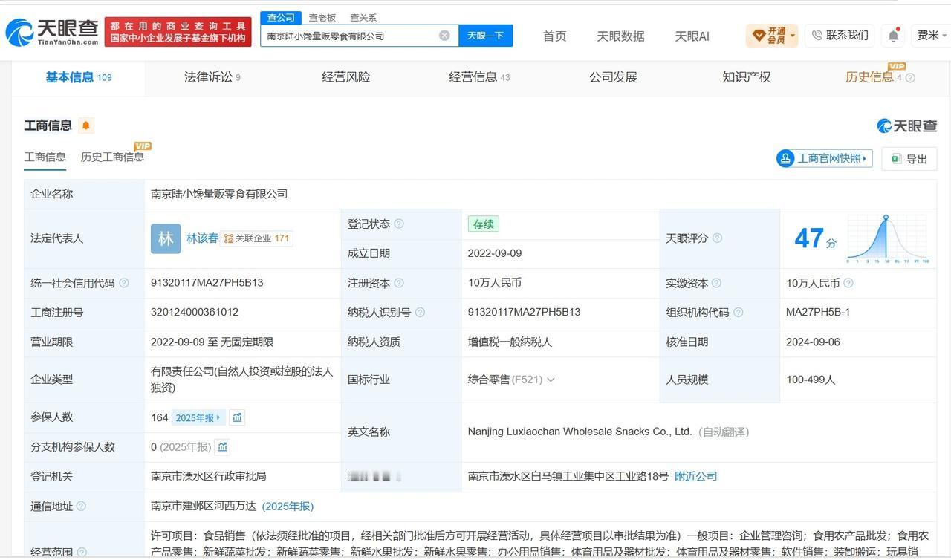Click the 纳税人资质 value 增值税一般纳税人
The image size is (951, 560).
[510, 342]
